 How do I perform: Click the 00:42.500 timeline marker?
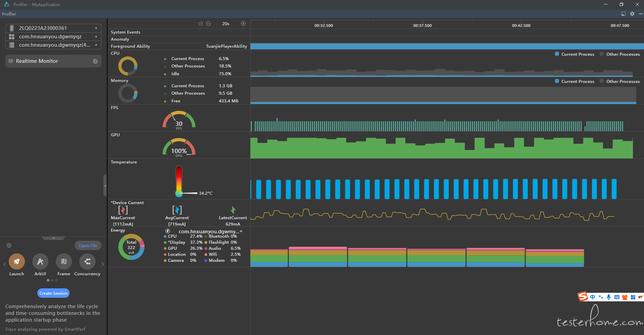[x=521, y=25]
